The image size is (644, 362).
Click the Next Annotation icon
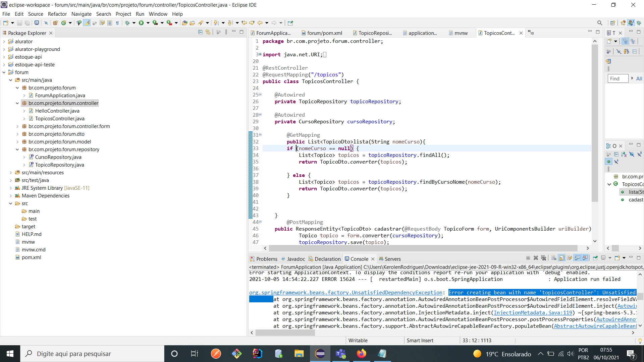point(216,23)
